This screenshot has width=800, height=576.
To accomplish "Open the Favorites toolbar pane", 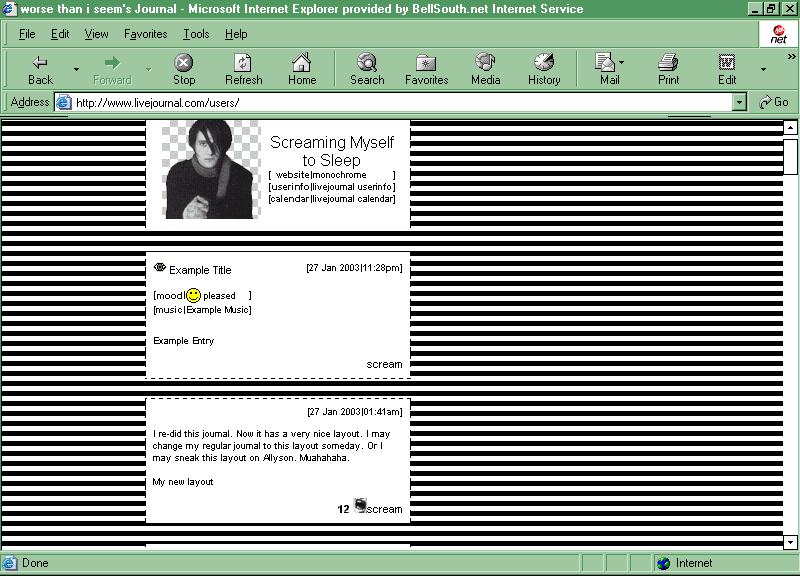I will 427,70.
